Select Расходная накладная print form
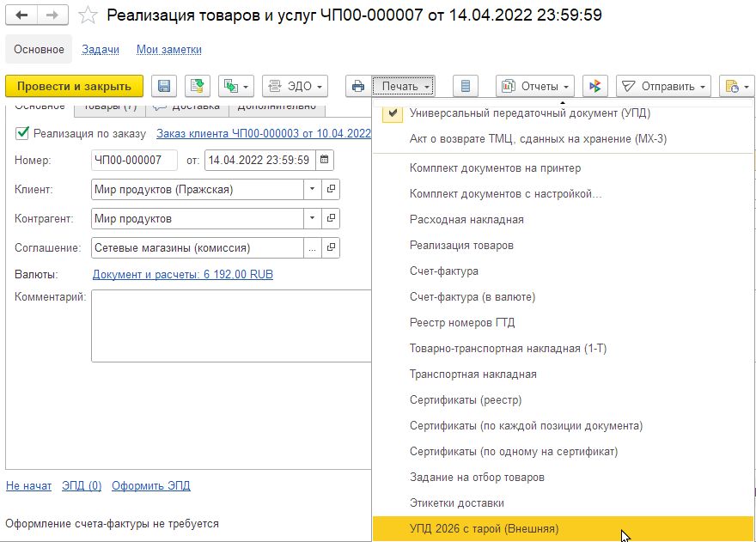Screen dimensions: 756x542 [563, 220]
